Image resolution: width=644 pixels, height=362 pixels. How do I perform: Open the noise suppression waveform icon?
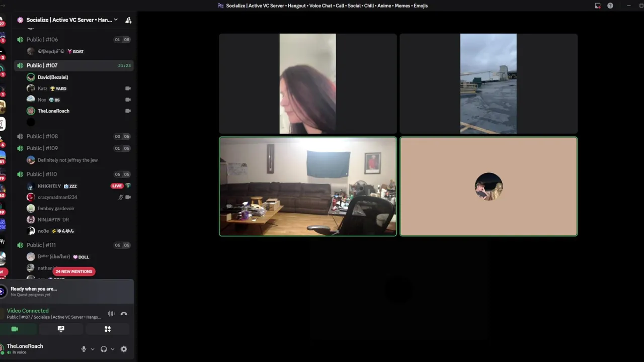coord(111,314)
